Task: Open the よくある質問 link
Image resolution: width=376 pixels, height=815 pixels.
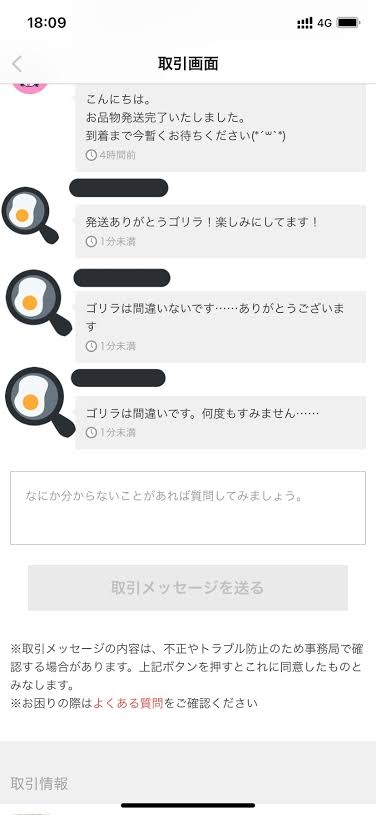Action: click(x=128, y=704)
